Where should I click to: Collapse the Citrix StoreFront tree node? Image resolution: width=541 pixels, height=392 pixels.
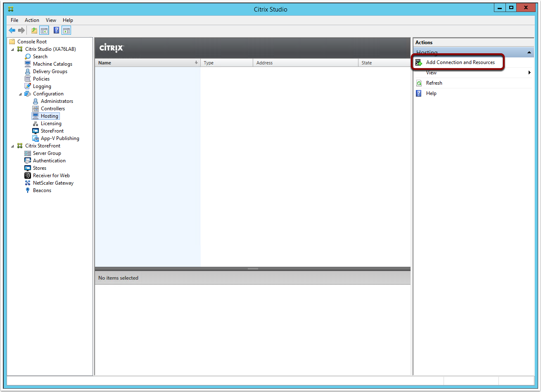13,146
